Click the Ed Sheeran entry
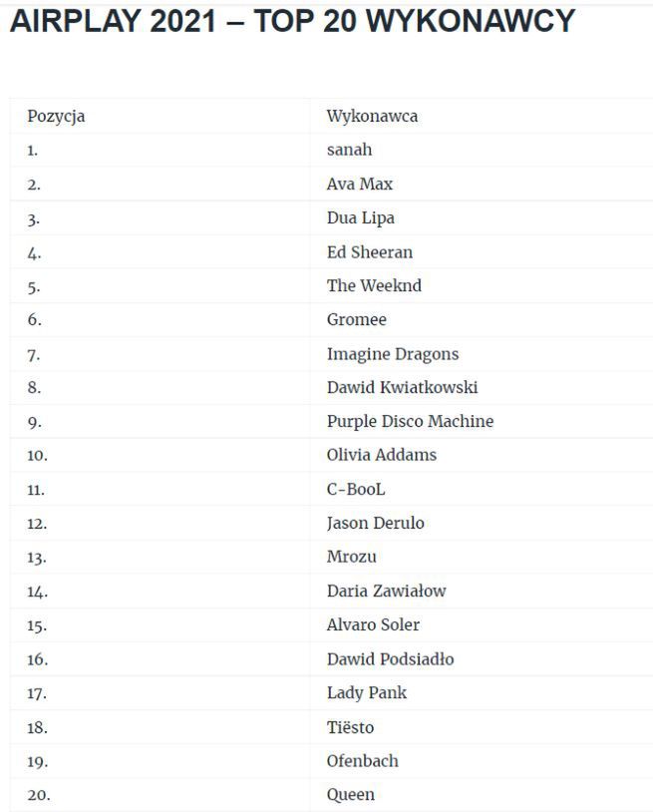 click(x=369, y=251)
